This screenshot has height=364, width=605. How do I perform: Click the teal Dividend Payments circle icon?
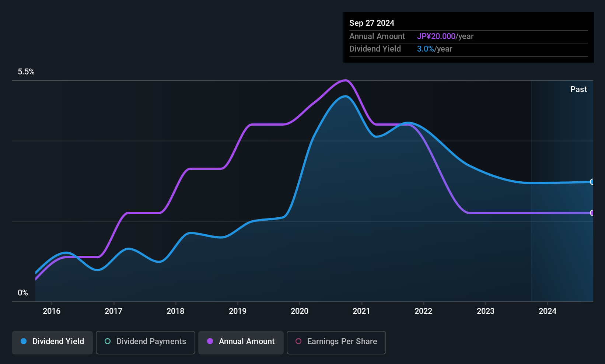click(108, 341)
